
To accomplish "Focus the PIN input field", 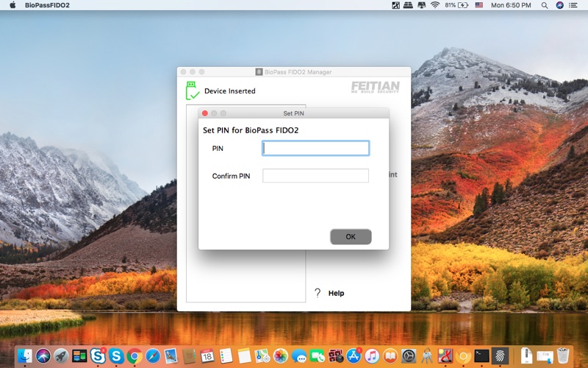I will (x=315, y=149).
